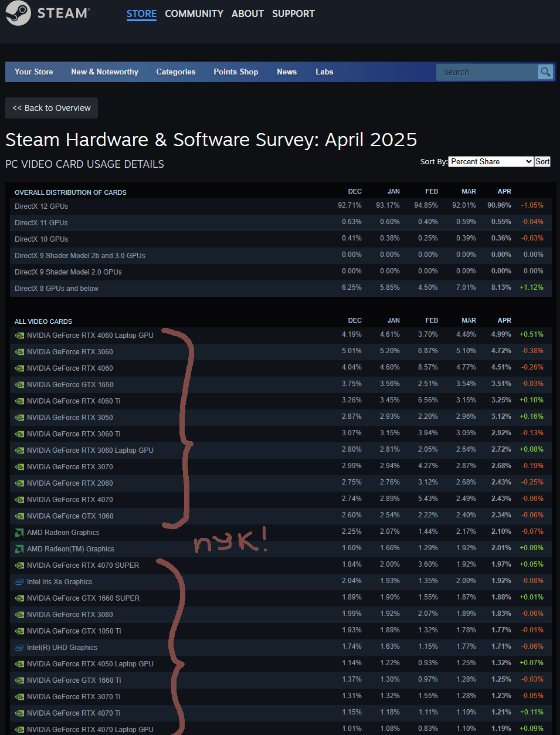The image size is (560, 735).
Task: Click the AMD Radeon Graphics name
Action: click(63, 533)
